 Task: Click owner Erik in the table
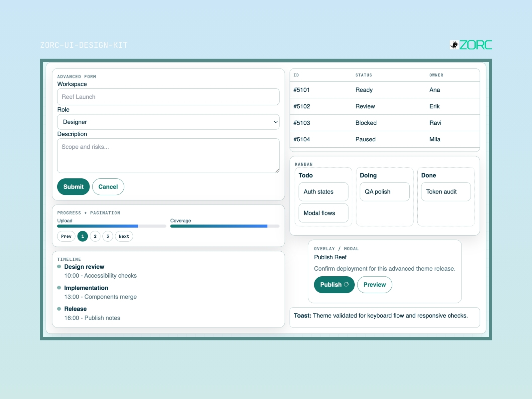(x=435, y=106)
